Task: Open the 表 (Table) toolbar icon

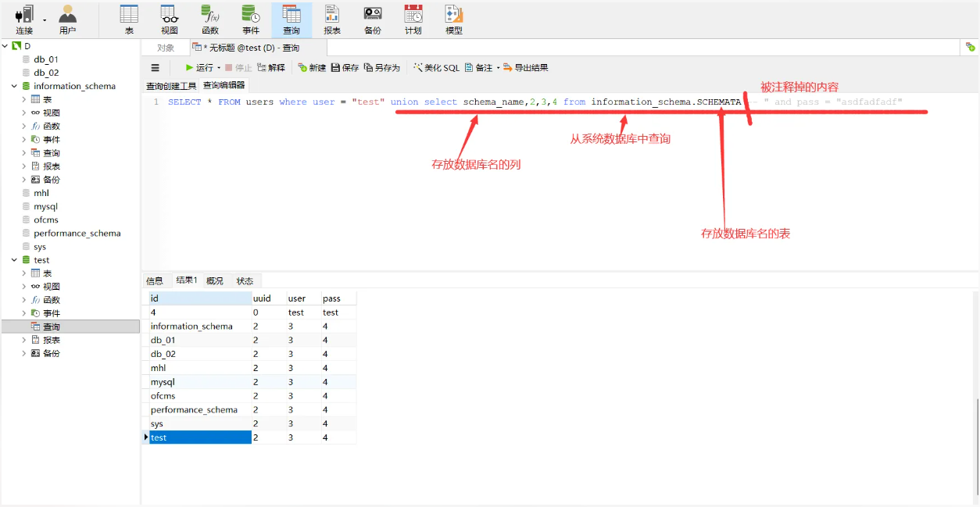Action: pos(129,20)
